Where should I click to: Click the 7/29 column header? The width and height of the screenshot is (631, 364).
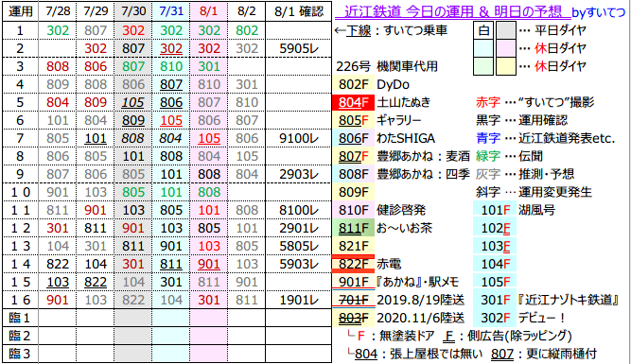[x=96, y=11]
